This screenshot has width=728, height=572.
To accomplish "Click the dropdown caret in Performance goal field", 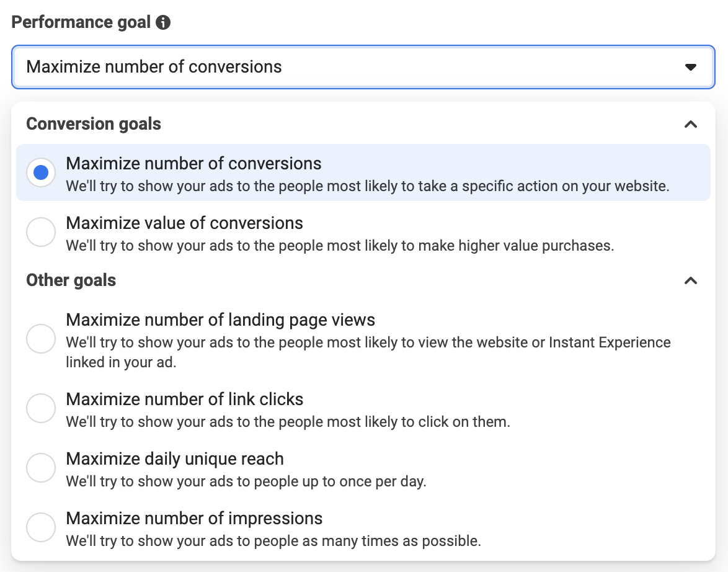I will (690, 68).
